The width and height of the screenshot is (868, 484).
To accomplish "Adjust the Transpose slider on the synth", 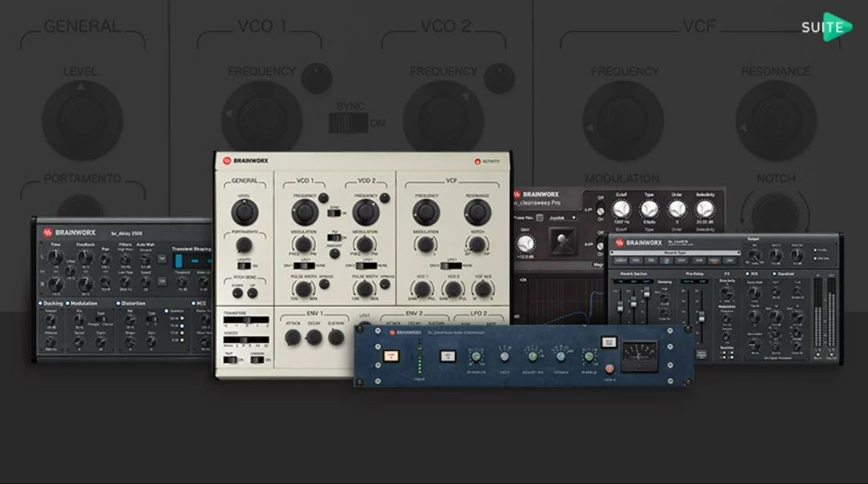I will [x=247, y=320].
